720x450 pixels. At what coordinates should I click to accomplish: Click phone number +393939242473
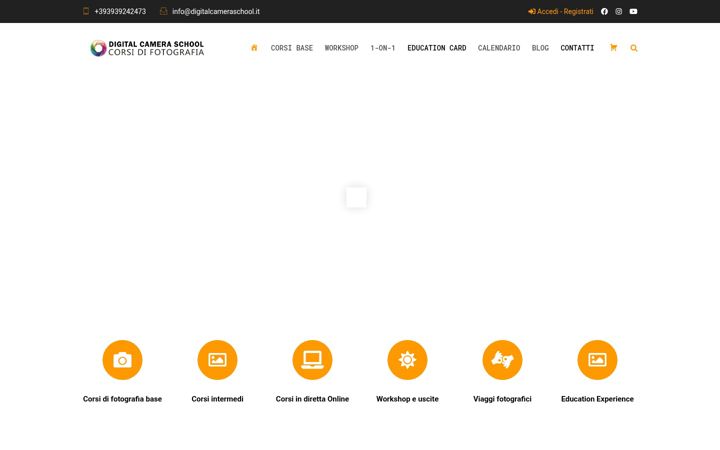[120, 11]
